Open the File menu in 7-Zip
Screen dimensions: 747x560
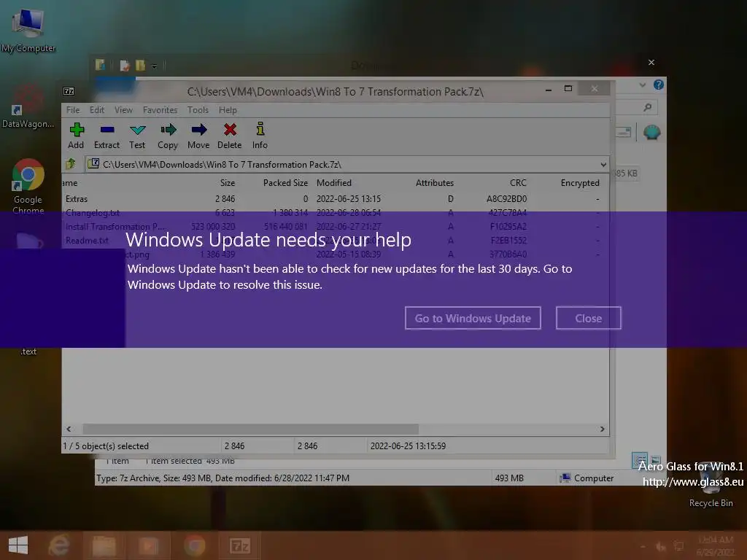73,110
